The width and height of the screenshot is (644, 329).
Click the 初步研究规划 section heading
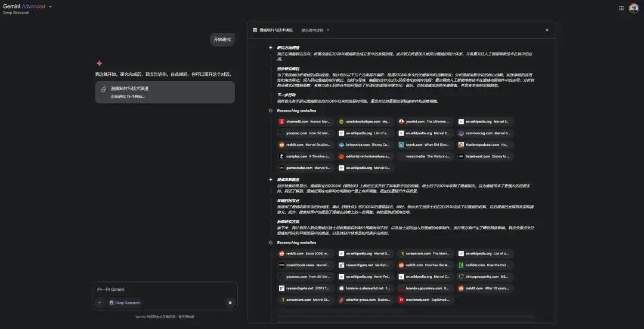click(288, 69)
